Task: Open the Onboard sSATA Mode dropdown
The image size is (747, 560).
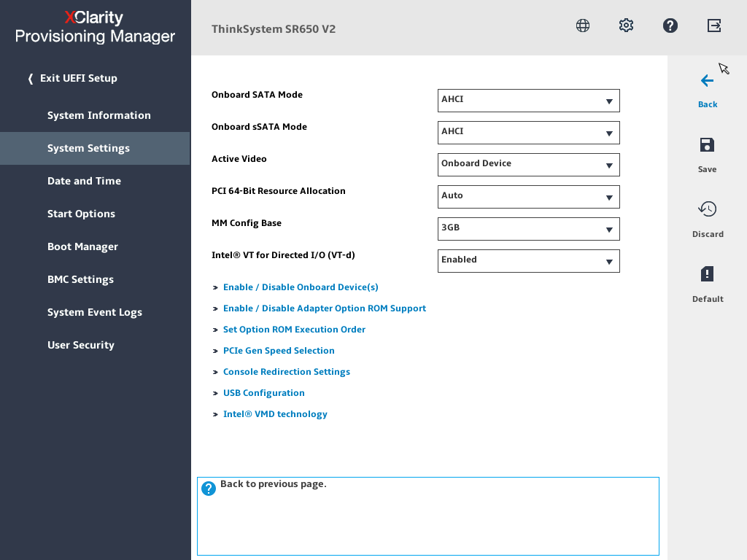Action: pos(528,133)
